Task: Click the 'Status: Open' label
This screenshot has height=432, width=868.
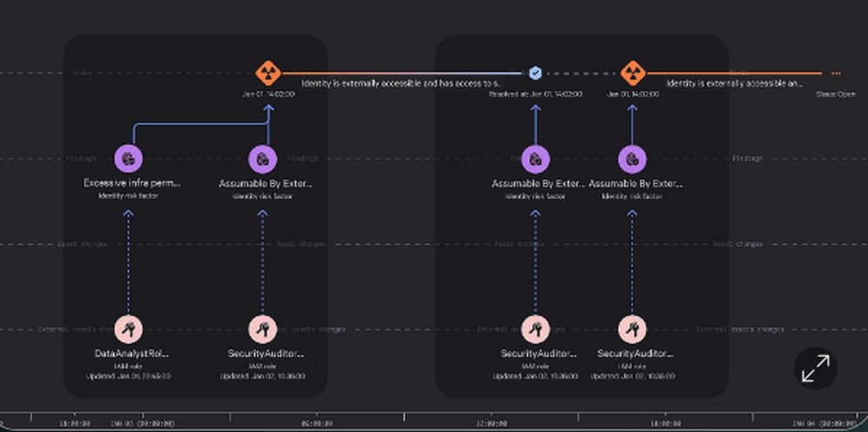Action: point(835,95)
